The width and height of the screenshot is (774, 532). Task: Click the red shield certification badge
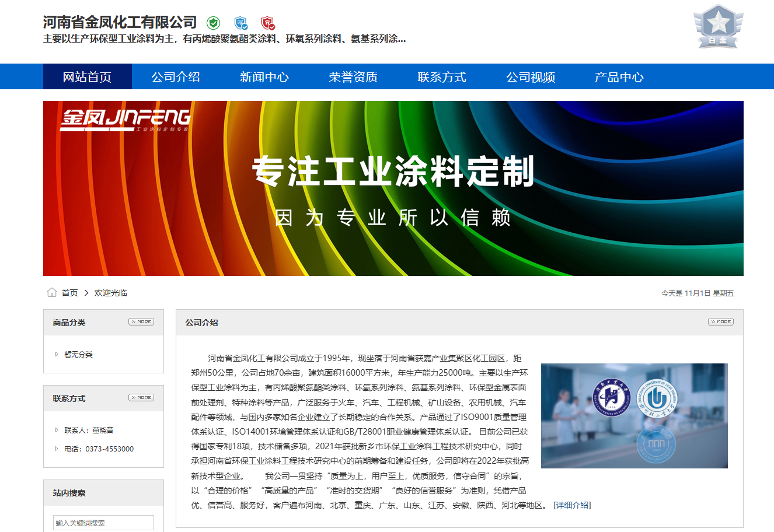click(268, 23)
